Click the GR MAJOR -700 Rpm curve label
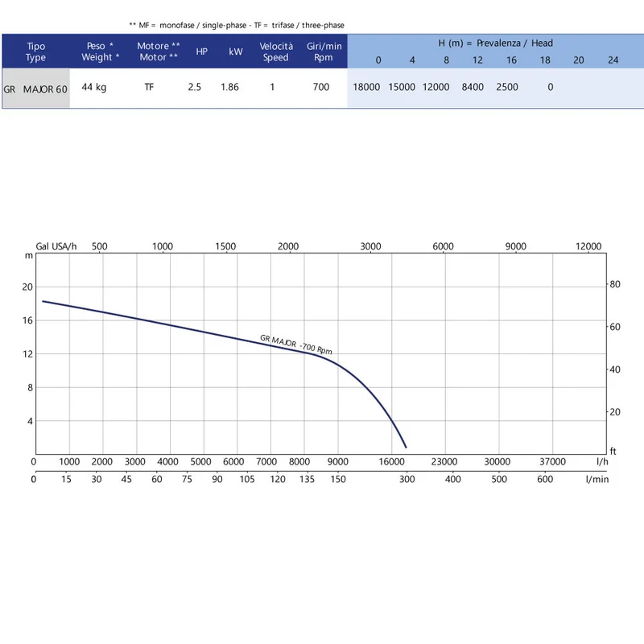This screenshot has height=644, width=644. 296,345
